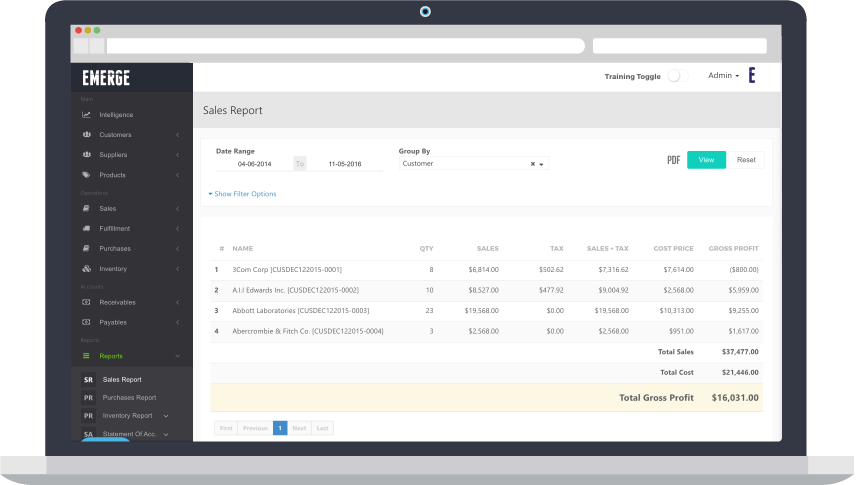Screen dimensions: 861x485
Task: Select Sales Report in sidebar
Action: tap(122, 380)
